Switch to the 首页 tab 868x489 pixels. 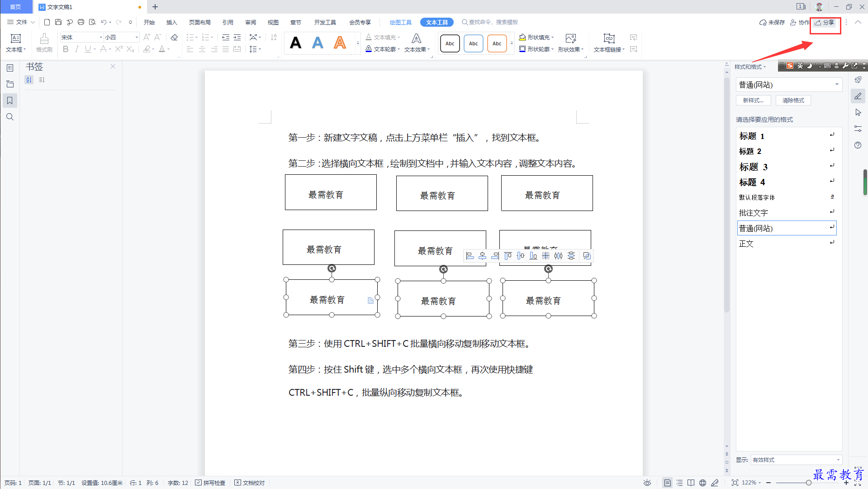pyautogui.click(x=16, y=7)
